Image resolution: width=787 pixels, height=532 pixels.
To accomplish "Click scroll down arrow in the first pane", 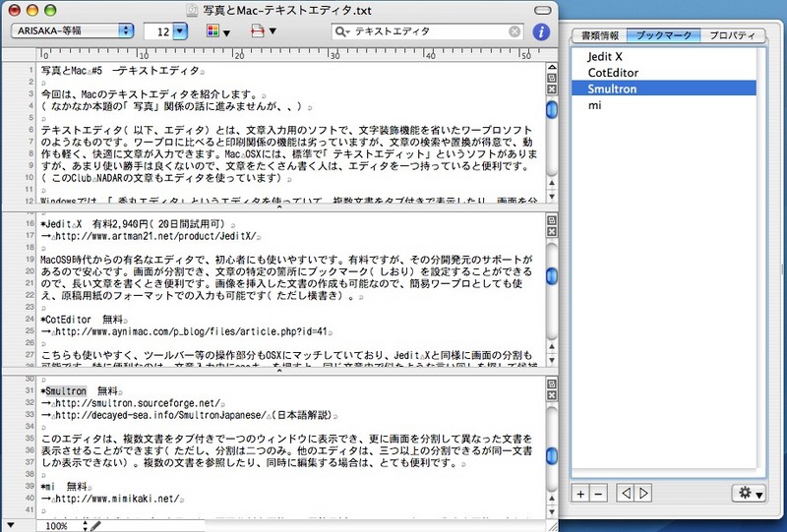I will coord(552,196).
